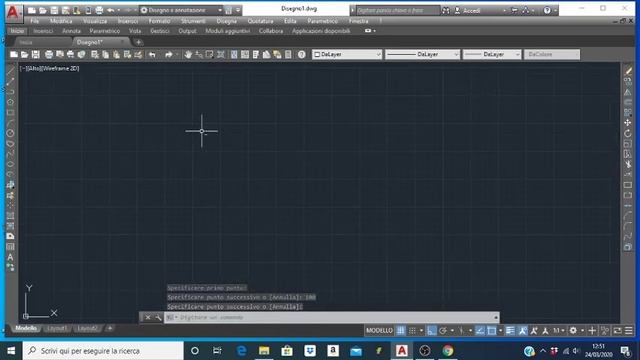The image size is (640, 360).
Task: Open the layer color DaLayer dropdown
Action: tap(347, 54)
